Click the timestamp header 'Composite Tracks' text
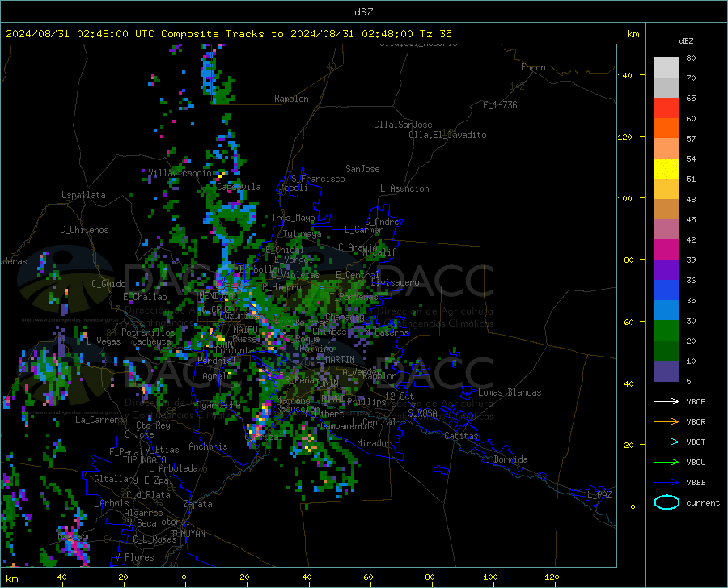The image size is (728, 588). click(212, 34)
